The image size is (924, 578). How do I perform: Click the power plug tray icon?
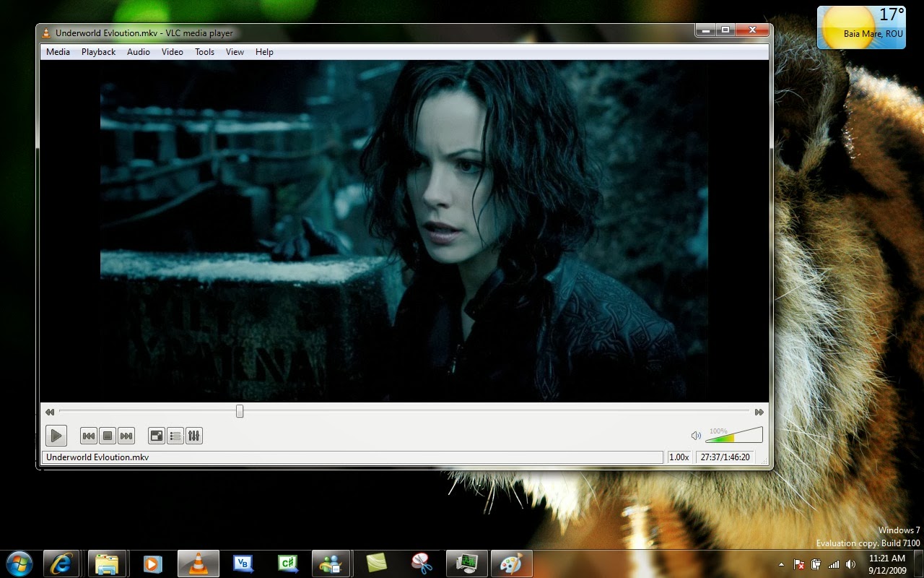pos(816,564)
